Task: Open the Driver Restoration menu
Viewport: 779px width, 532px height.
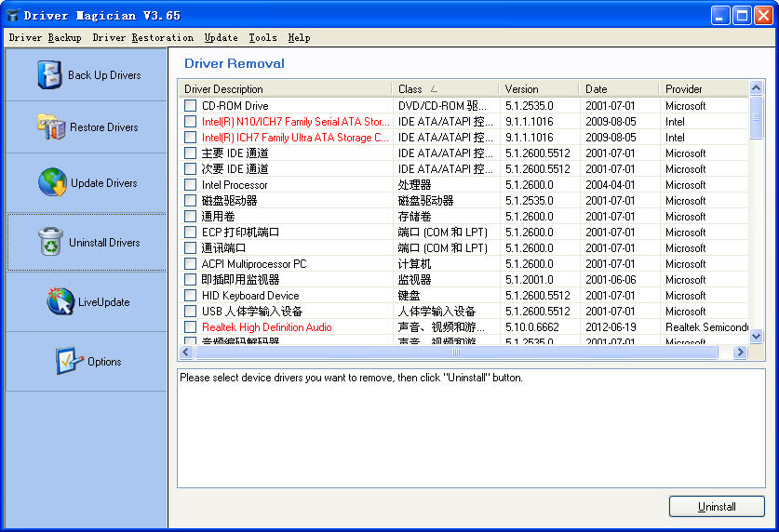Action: point(143,38)
